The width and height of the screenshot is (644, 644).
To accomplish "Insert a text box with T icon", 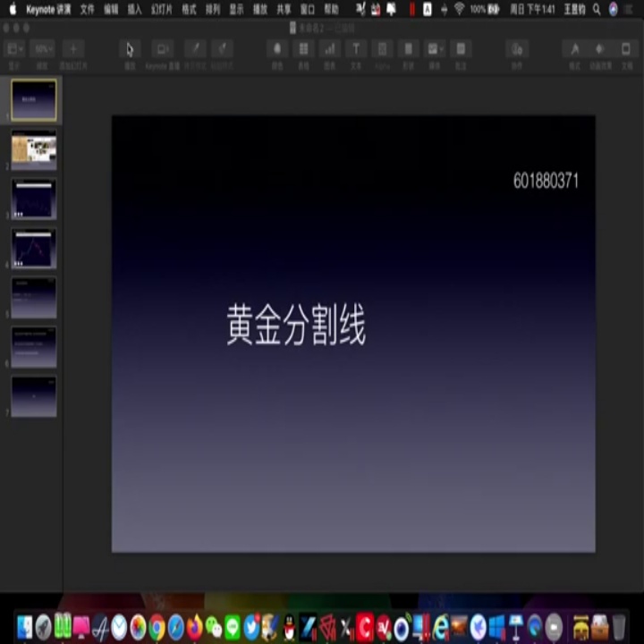I will pos(356,49).
